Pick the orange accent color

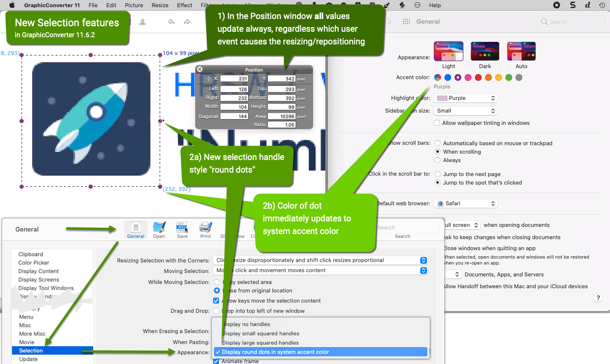488,77
